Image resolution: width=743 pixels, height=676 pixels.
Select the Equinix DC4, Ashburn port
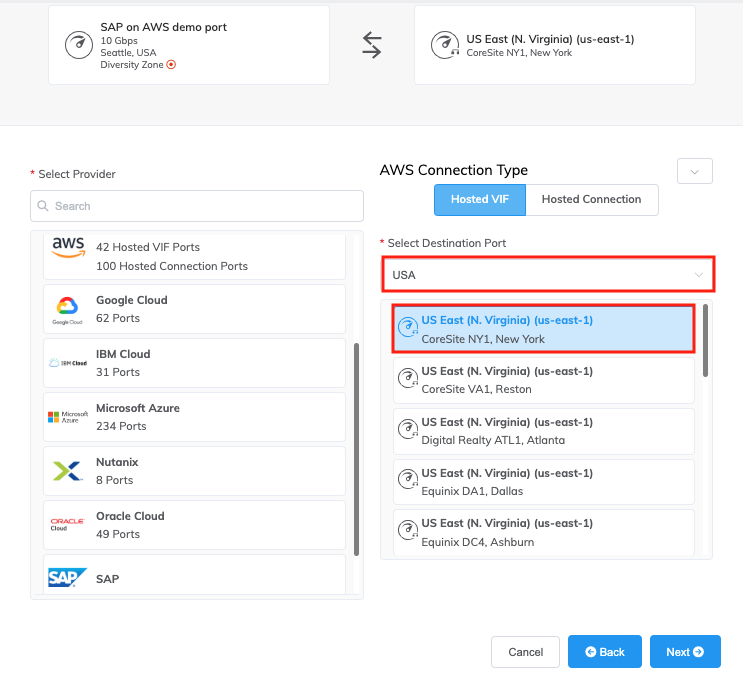coord(544,532)
